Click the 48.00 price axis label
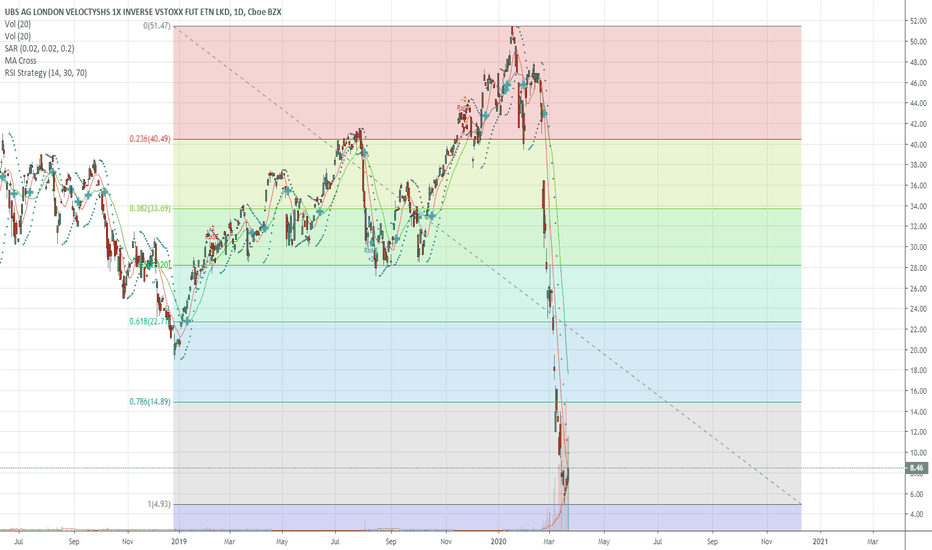Viewport: 932px width, 550px height. coord(918,62)
